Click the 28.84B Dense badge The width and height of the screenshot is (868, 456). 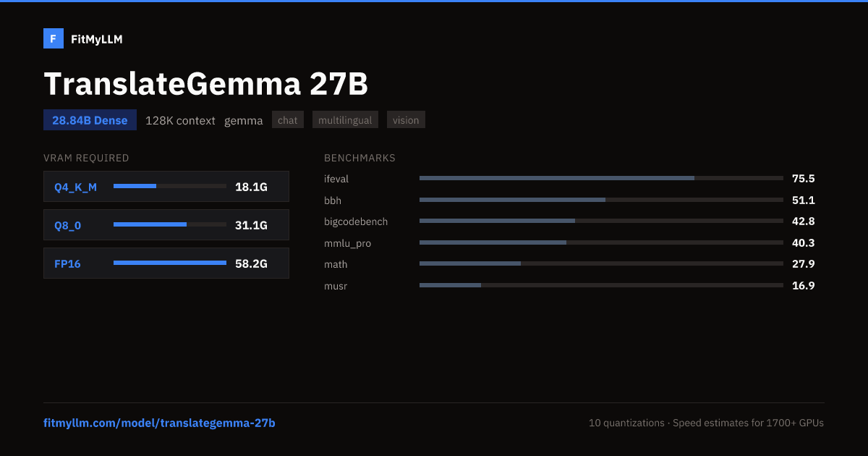(90, 120)
